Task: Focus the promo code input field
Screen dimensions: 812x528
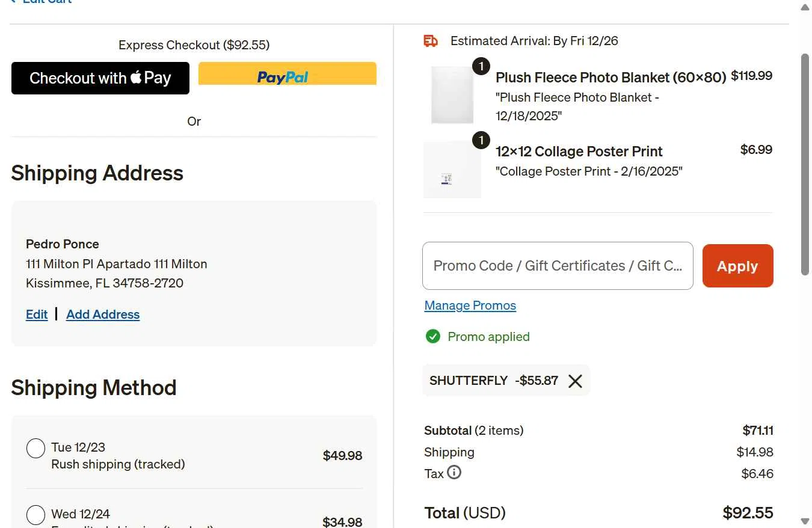Action: 558,266
